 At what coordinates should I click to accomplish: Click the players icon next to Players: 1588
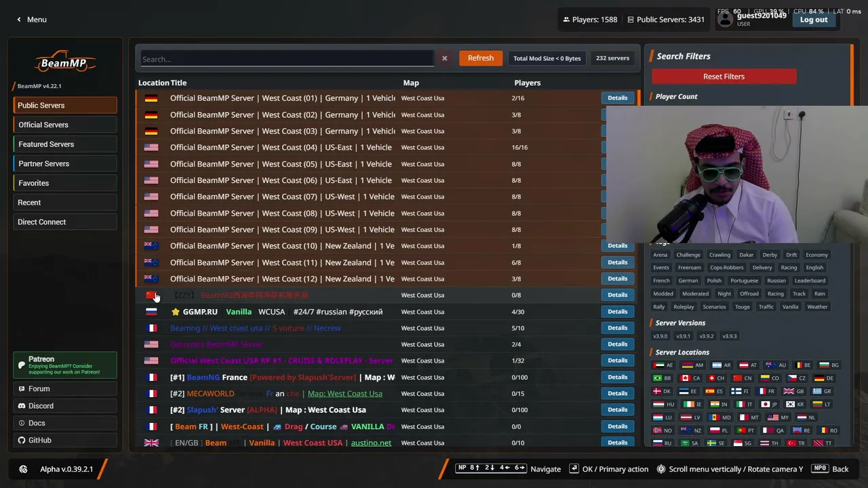click(566, 20)
